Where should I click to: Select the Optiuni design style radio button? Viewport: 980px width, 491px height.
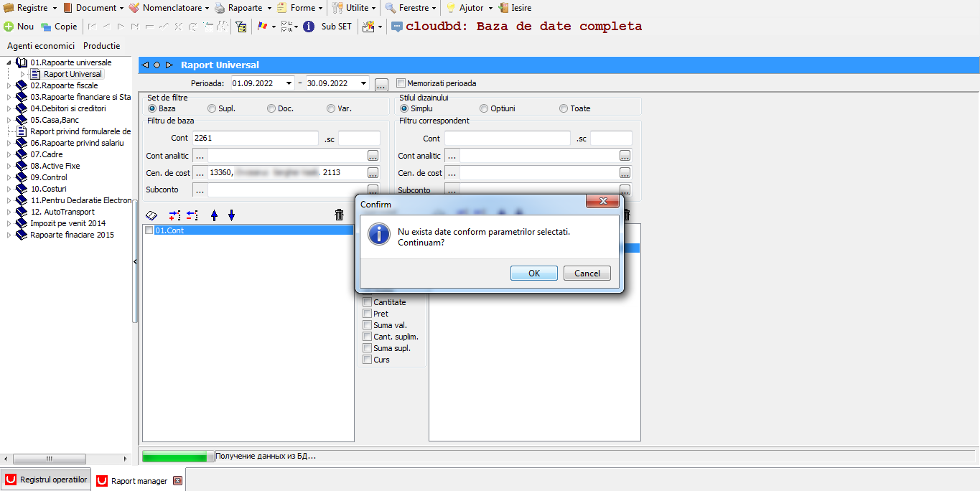click(484, 108)
